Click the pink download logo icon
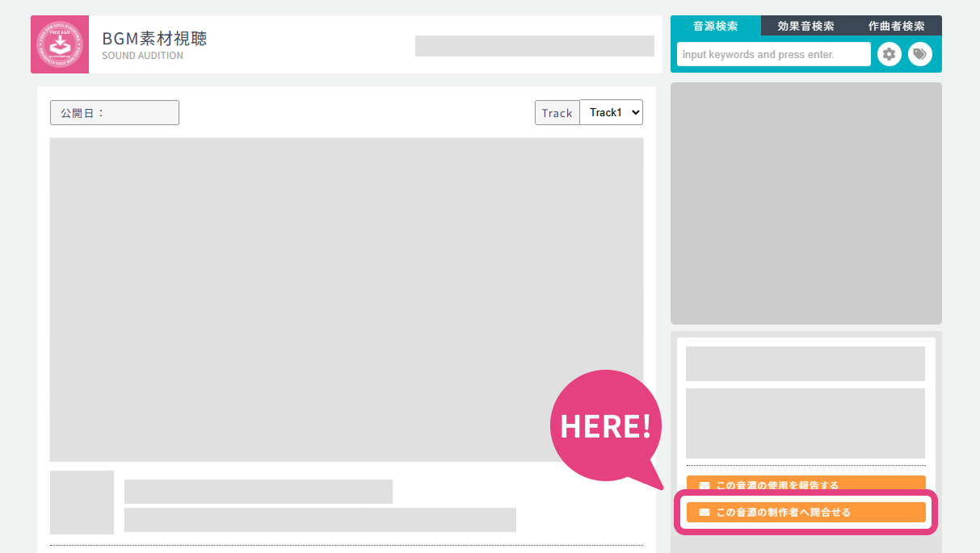Viewport: 980px width, 553px height. click(59, 44)
